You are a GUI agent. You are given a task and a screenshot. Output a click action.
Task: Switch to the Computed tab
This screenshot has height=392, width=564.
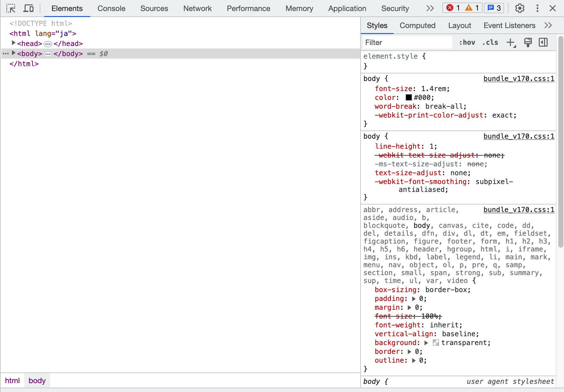417,26
